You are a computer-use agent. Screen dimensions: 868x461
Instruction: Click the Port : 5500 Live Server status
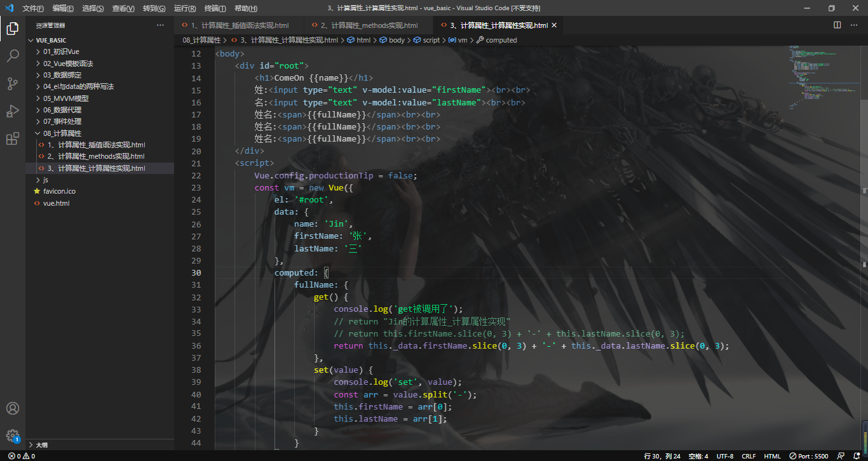pyautogui.click(x=808, y=456)
